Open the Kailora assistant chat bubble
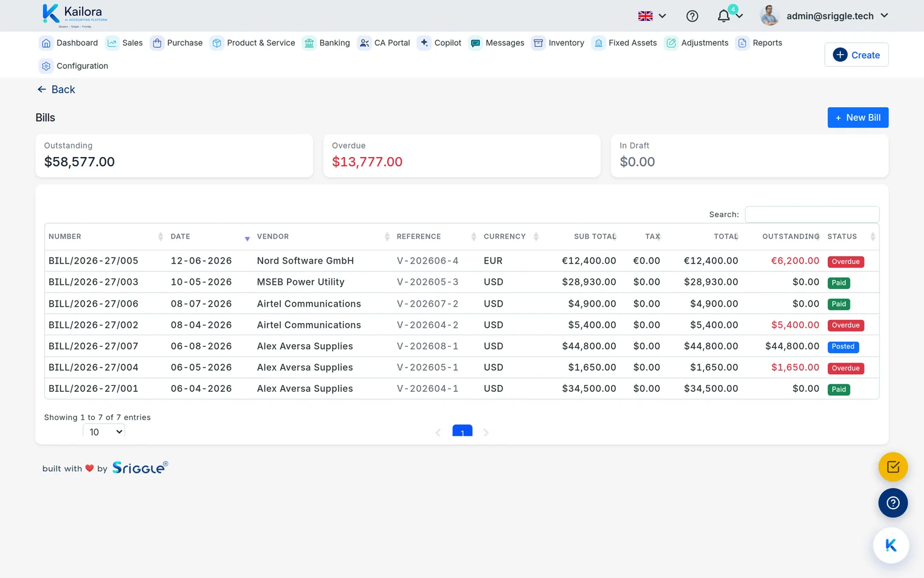Screen dimensions: 924x578 pyautogui.click(x=891, y=545)
